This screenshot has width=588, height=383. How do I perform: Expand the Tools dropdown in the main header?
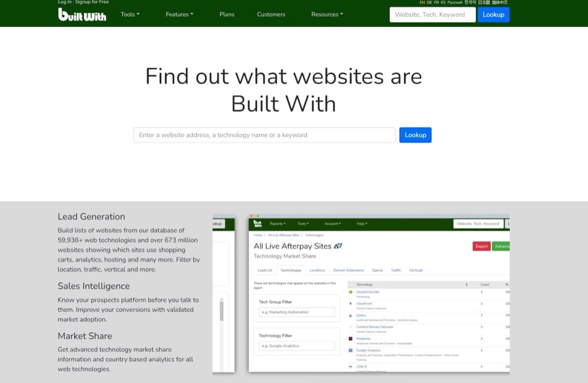tap(130, 14)
